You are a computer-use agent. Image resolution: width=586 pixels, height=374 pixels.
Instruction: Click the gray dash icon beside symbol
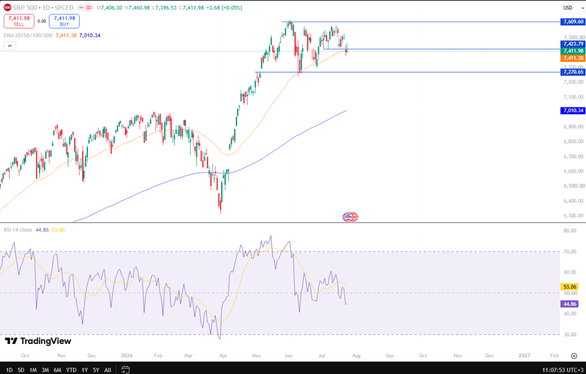click(81, 7)
